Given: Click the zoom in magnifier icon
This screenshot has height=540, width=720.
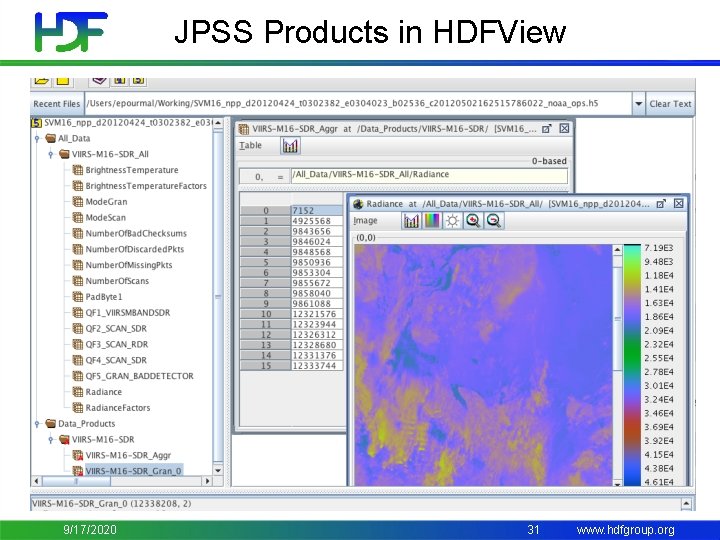Looking at the screenshot, I should pyautogui.click(x=473, y=221).
